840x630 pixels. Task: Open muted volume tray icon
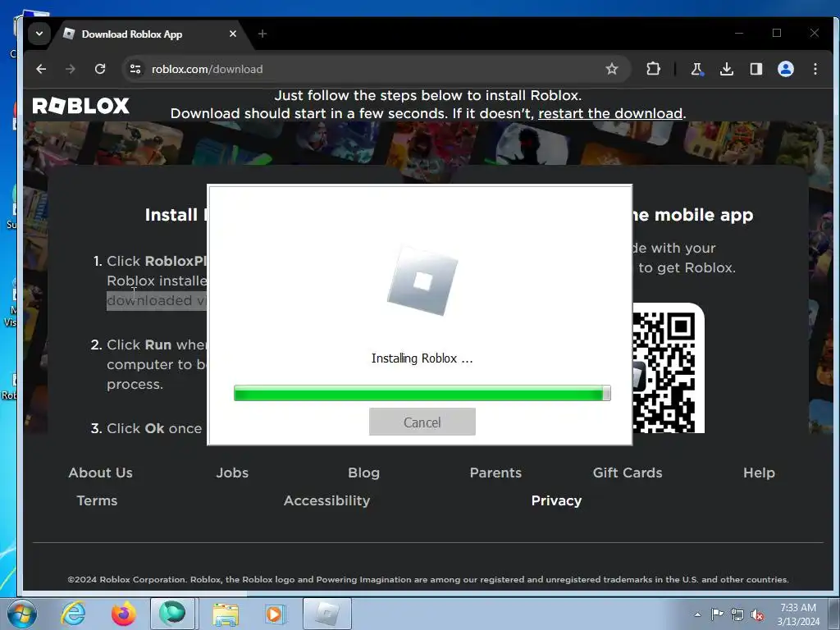[x=757, y=614]
